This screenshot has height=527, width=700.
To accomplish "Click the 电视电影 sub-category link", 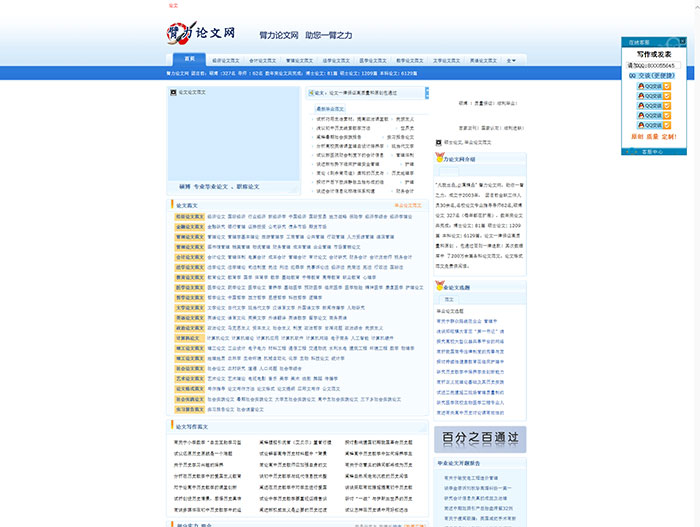I will pyautogui.click(x=257, y=379).
